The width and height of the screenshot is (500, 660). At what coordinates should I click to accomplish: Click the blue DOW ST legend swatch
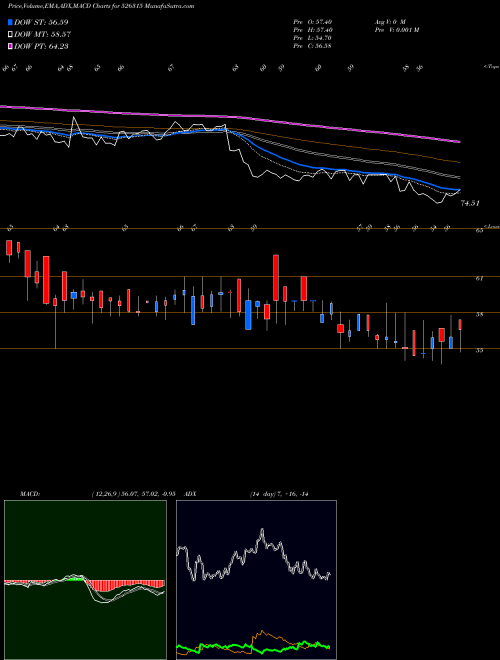[x=11, y=22]
